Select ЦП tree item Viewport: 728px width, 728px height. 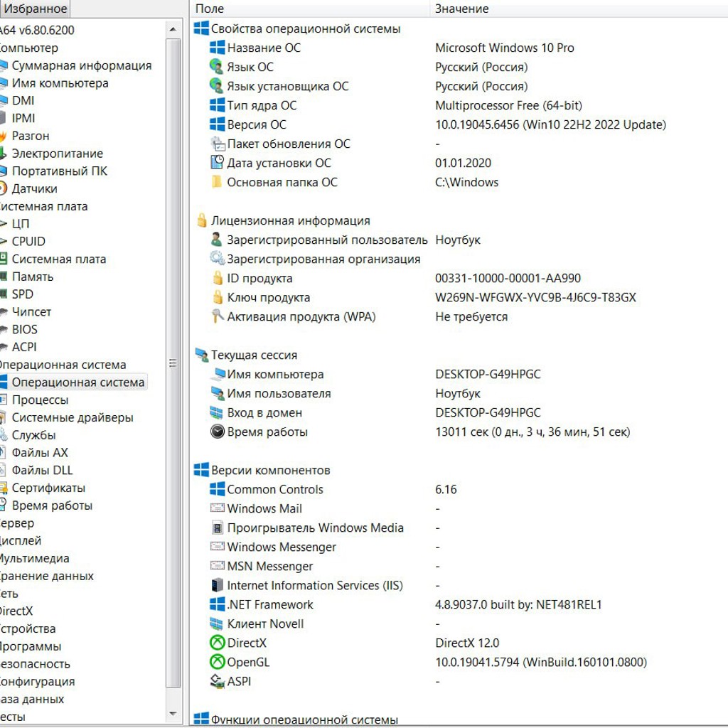[x=21, y=224]
